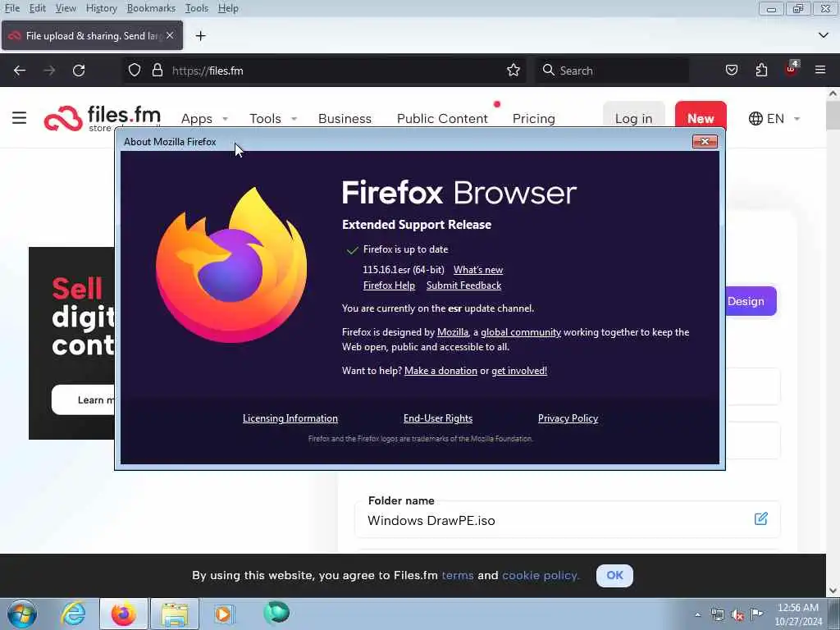The height and width of the screenshot is (630, 840).
Task: Open the Edit menu
Action: pyautogui.click(x=37, y=8)
